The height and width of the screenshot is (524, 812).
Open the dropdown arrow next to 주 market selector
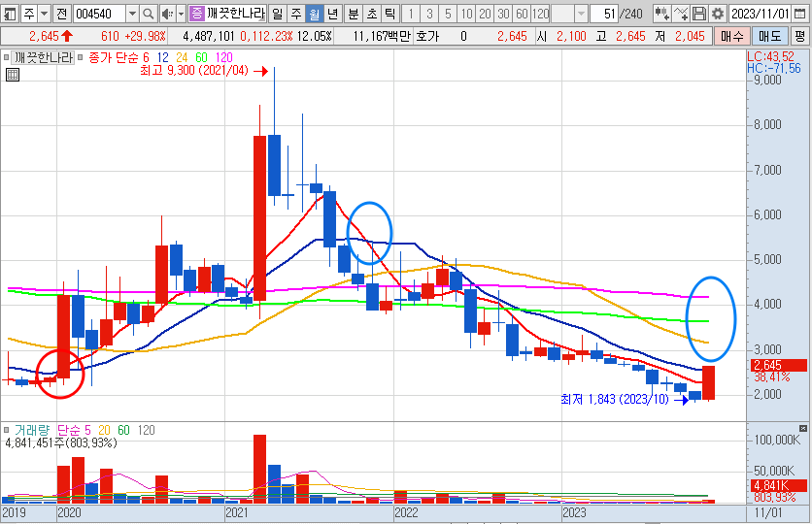pyautogui.click(x=45, y=14)
